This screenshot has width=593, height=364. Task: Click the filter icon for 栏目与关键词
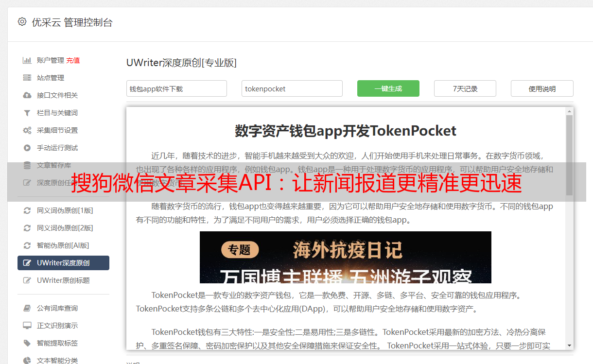point(27,113)
